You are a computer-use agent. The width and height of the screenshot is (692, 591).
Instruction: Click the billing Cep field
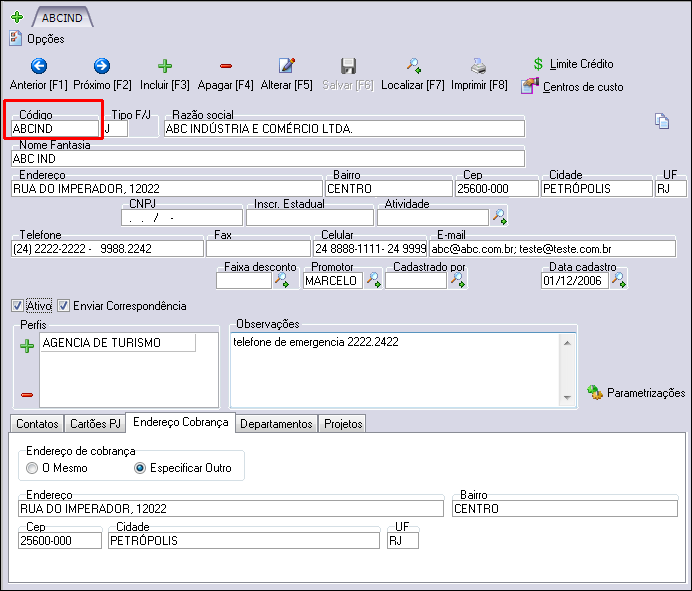[x=60, y=540]
